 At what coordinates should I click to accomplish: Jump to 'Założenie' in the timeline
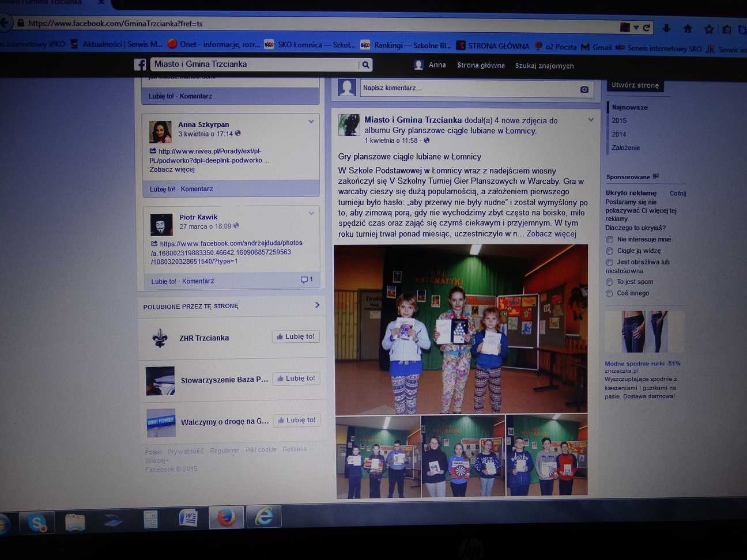(625, 148)
